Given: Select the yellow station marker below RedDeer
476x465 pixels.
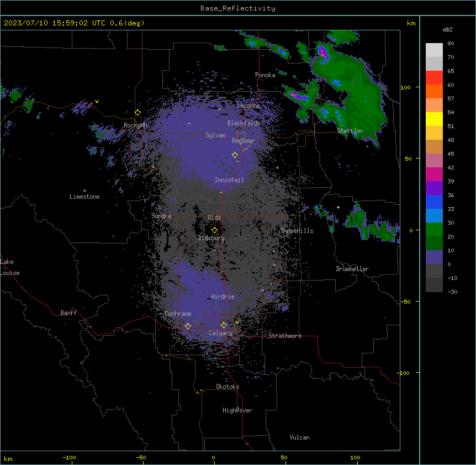Looking at the screenshot, I should (235, 155).
